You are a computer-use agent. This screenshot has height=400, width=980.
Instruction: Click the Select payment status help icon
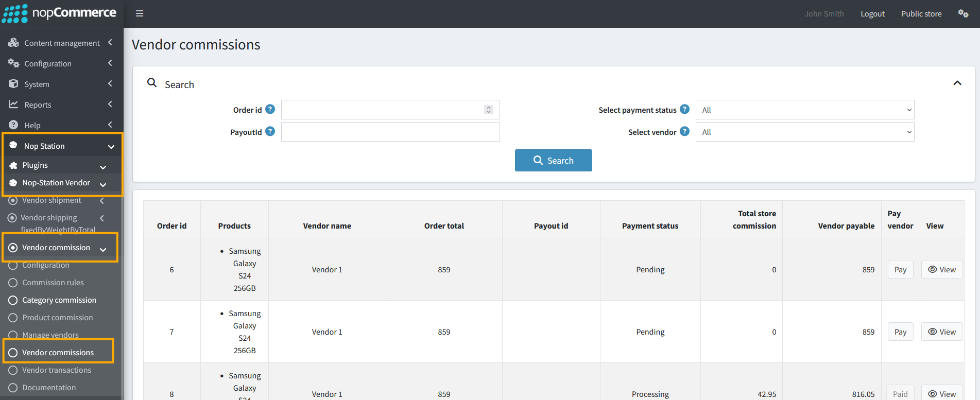pyautogui.click(x=684, y=109)
